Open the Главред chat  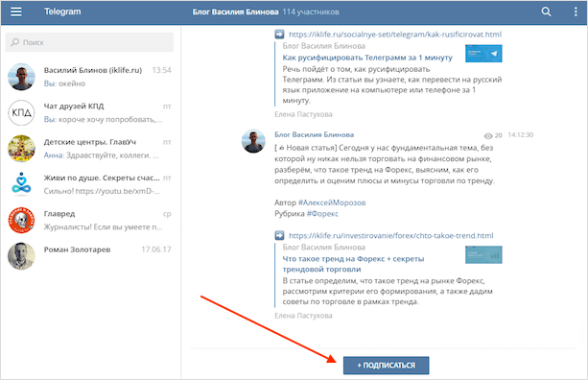(x=89, y=220)
